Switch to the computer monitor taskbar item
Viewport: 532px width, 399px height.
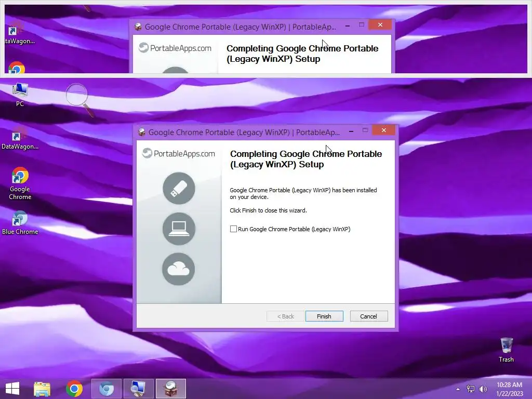tap(138, 389)
